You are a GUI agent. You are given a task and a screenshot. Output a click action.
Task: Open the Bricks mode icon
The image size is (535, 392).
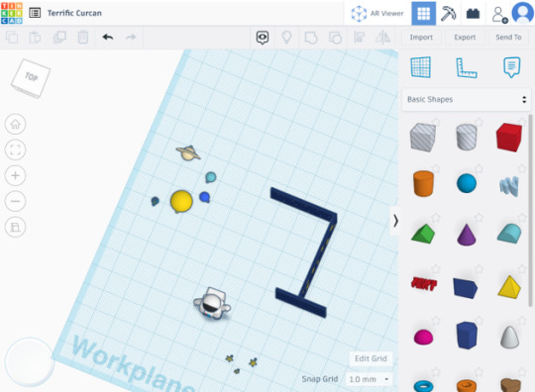[473, 14]
